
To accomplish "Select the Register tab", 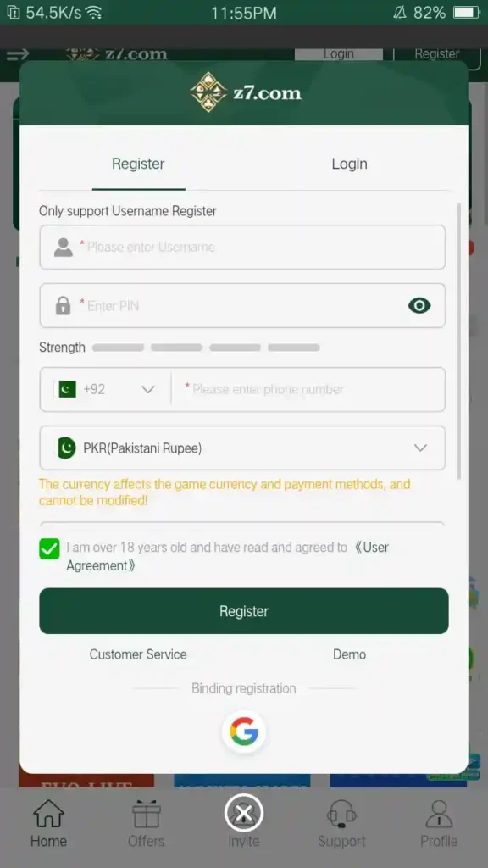I will click(x=138, y=164).
